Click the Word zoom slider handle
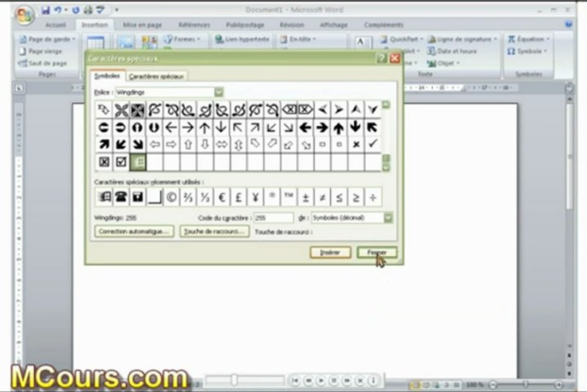587x392 pixels. [525, 384]
